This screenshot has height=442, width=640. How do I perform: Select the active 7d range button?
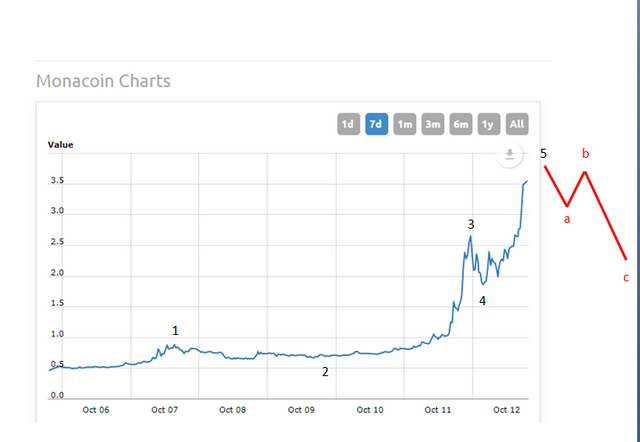tap(376, 124)
